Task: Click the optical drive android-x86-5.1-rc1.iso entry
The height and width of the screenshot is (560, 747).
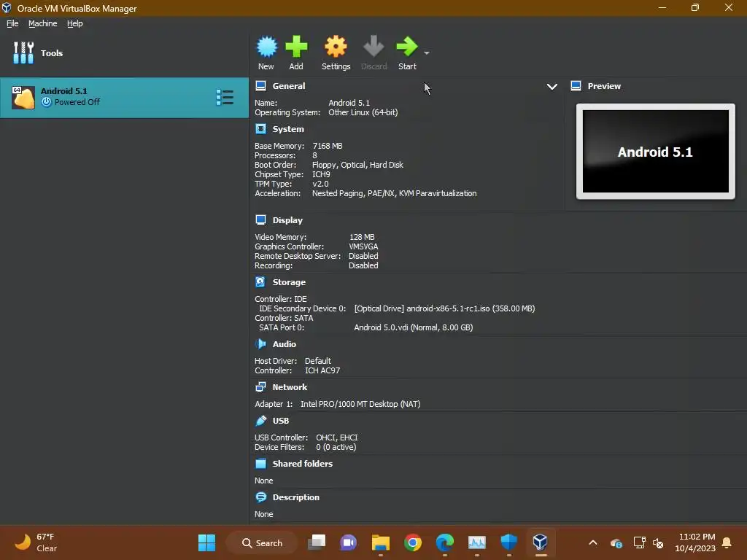Action: (x=444, y=308)
